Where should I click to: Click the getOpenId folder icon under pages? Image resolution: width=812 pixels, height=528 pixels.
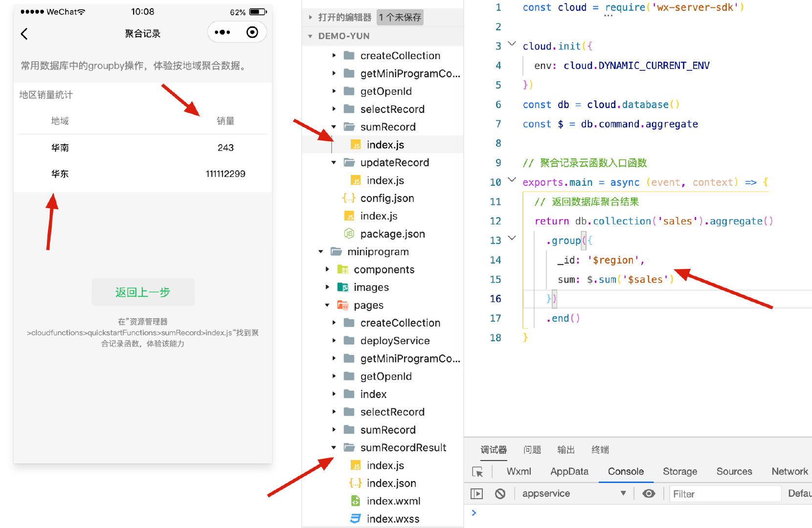click(x=349, y=376)
